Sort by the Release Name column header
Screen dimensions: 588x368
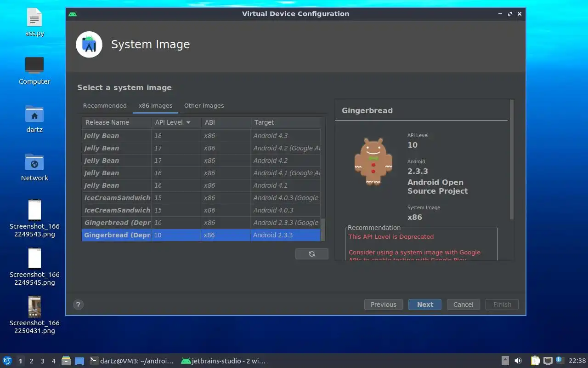(117, 122)
